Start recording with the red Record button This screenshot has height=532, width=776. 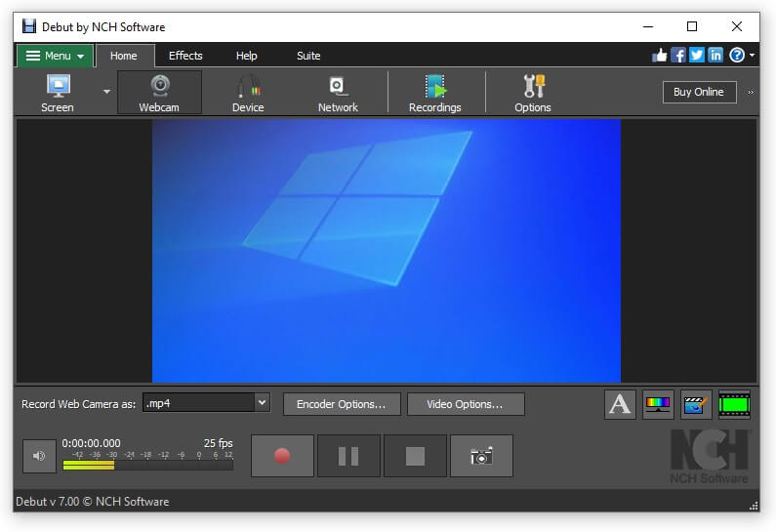(x=282, y=456)
